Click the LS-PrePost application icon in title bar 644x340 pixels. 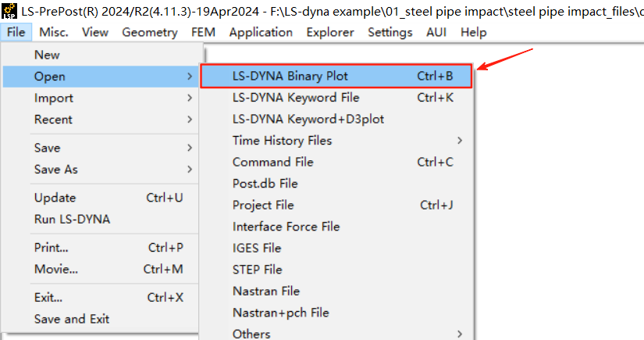(x=9, y=11)
